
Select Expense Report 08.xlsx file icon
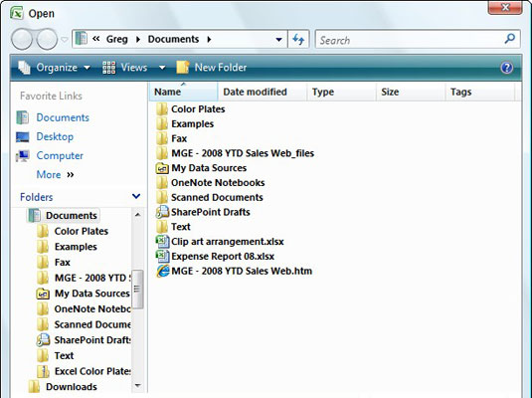pos(162,256)
